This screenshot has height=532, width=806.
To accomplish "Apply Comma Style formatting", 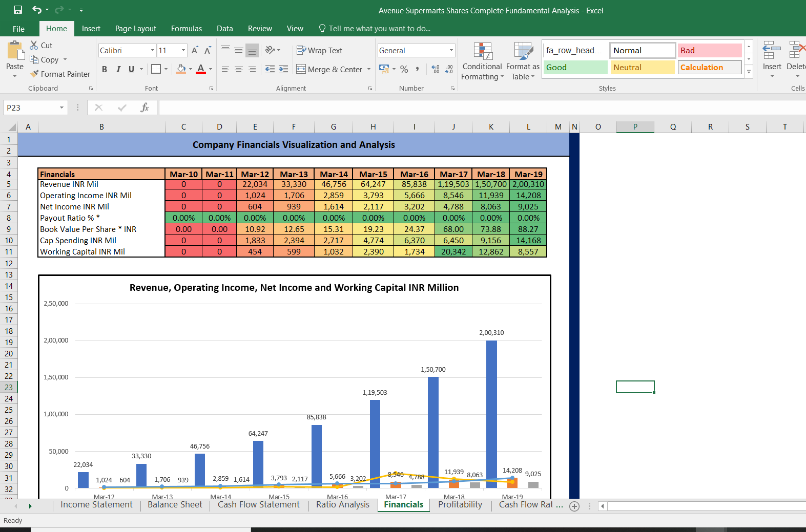I will (x=418, y=69).
